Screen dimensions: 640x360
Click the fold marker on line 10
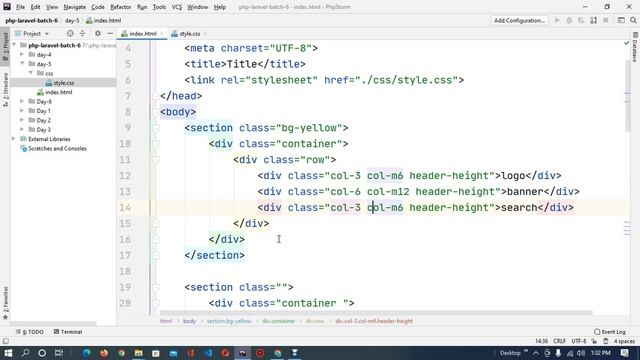pos(156,144)
